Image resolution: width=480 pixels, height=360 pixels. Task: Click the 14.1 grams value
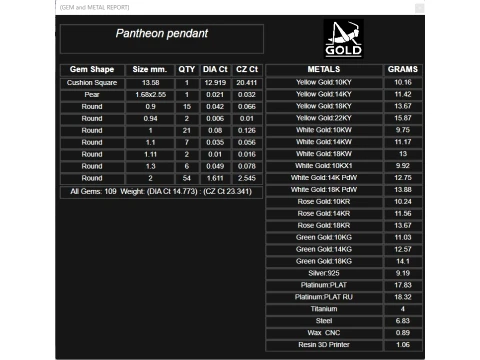pos(403,262)
